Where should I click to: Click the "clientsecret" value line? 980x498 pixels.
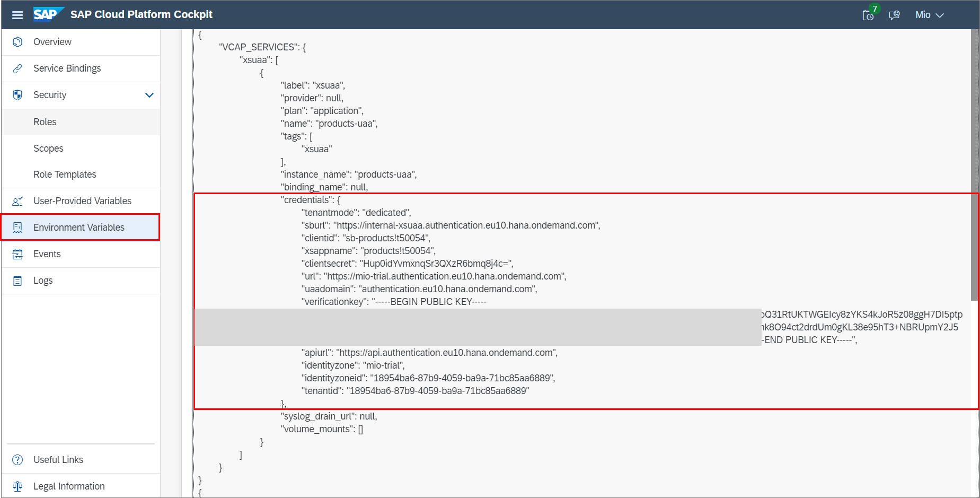pos(408,264)
